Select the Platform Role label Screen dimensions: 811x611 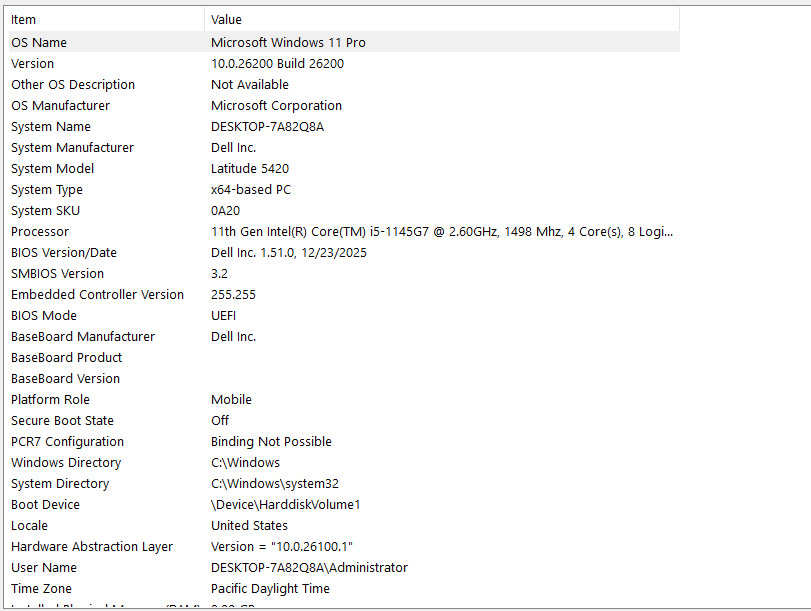50,399
